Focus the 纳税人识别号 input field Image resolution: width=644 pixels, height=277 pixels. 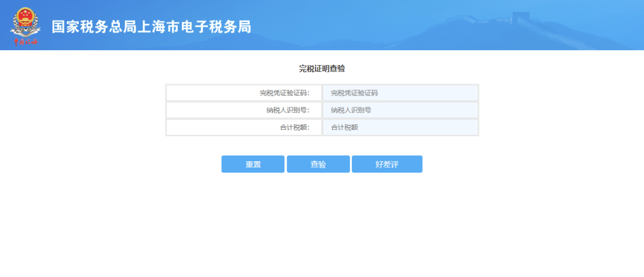(401, 110)
